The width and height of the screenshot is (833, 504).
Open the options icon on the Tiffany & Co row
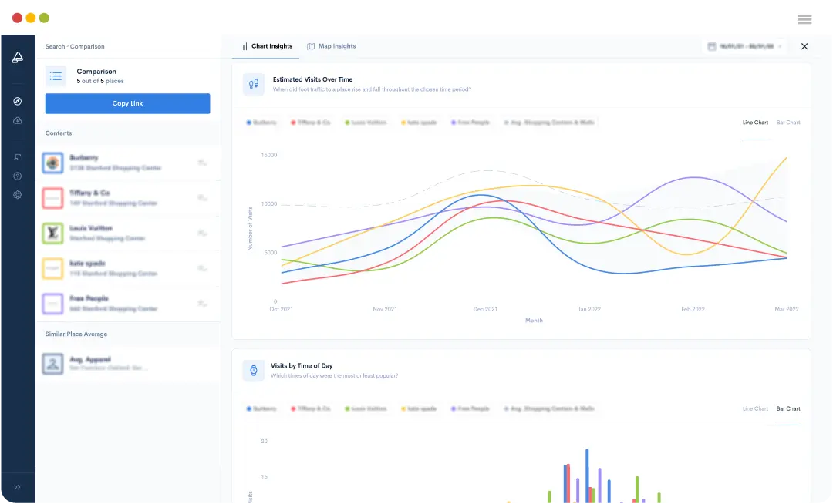click(x=202, y=198)
